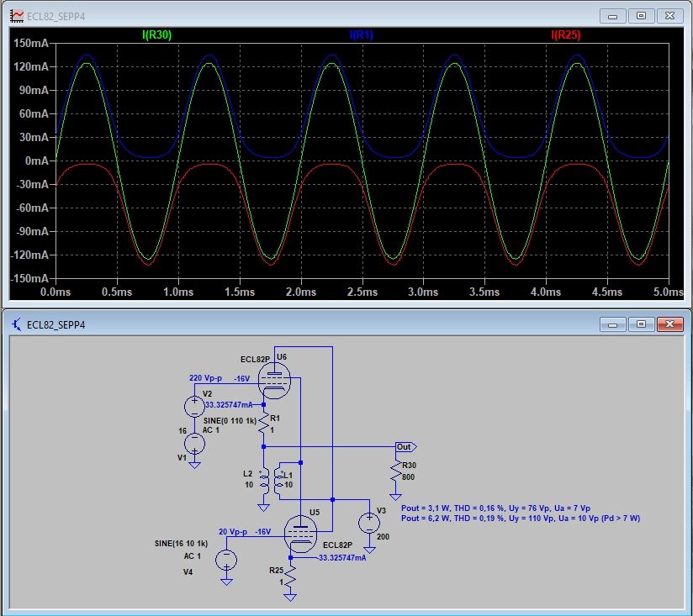Viewport: 693px width, 616px height.
Task: Click the L2 inductor winding
Action: 263,481
